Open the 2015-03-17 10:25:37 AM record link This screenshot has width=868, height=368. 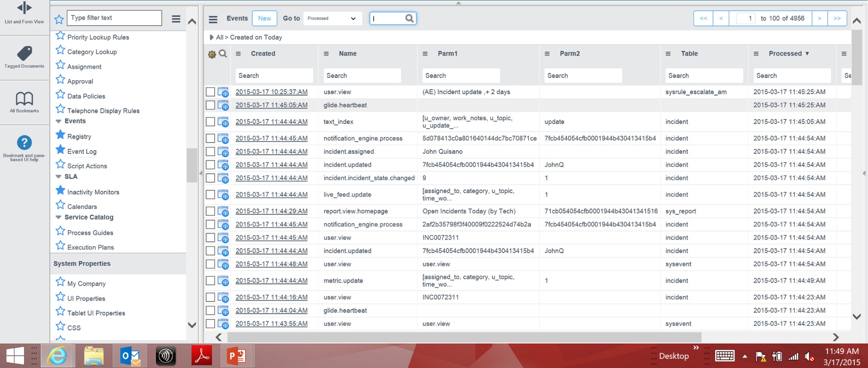click(x=271, y=92)
